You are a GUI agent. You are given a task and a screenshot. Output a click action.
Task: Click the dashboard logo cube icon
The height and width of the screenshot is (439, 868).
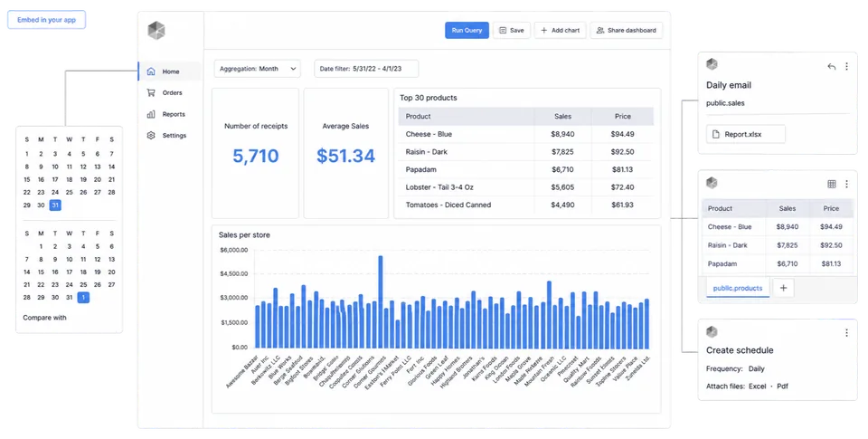[x=156, y=31]
